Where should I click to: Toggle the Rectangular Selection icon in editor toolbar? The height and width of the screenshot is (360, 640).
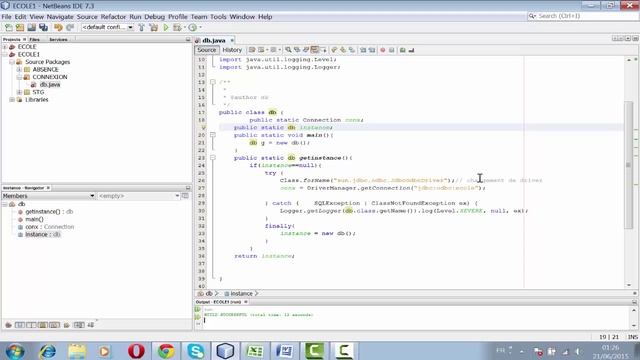point(323,50)
